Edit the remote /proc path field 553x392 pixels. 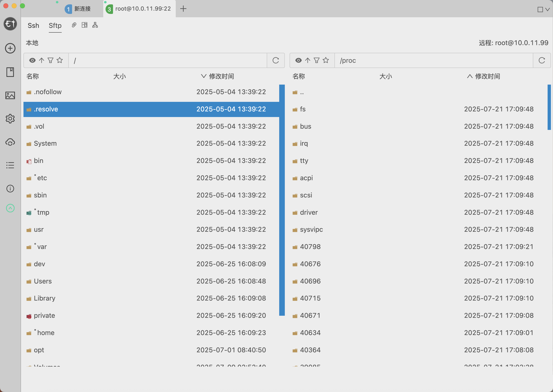click(x=434, y=60)
